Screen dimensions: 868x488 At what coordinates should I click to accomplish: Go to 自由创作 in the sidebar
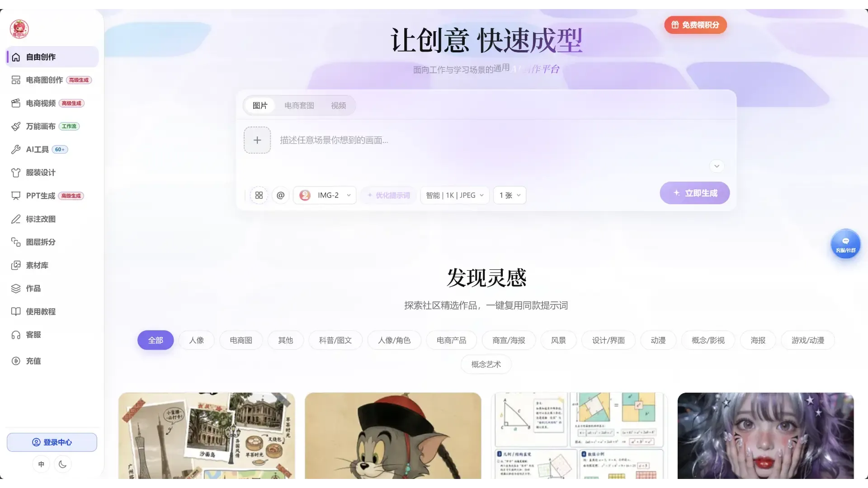(52, 57)
